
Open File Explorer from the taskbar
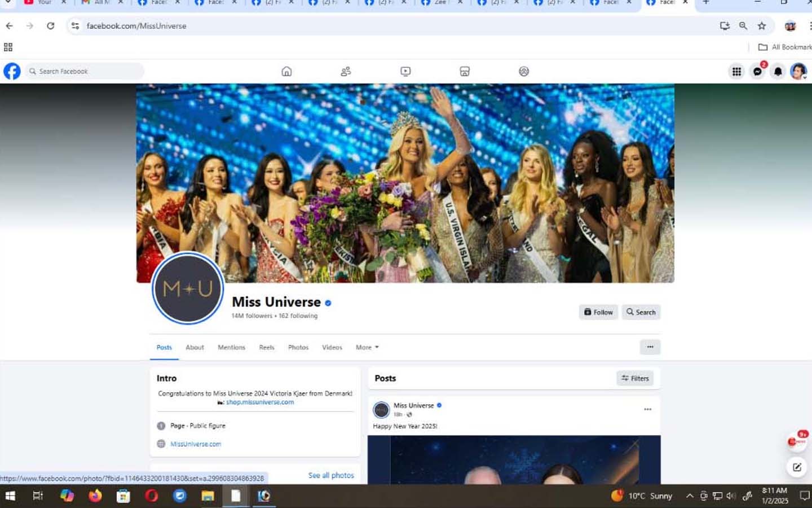tap(208, 496)
